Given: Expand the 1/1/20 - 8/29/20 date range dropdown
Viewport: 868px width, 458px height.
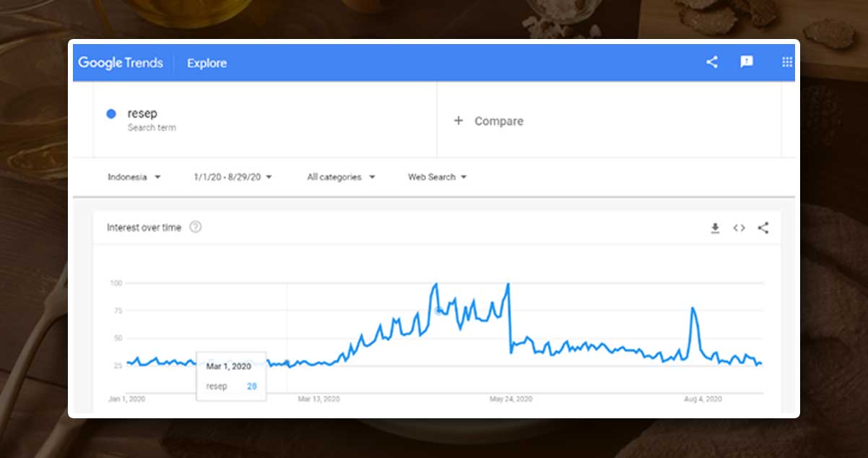Looking at the screenshot, I should [232, 177].
